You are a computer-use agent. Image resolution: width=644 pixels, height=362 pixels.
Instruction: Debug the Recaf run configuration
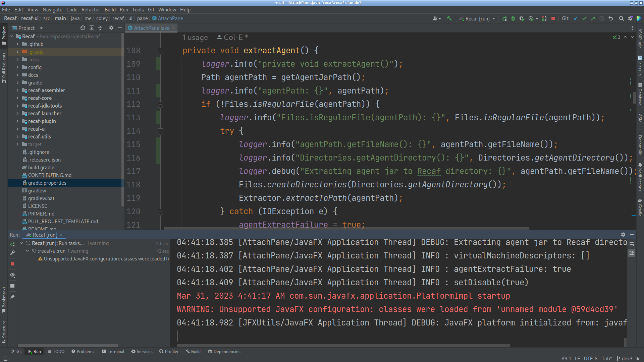tap(513, 18)
